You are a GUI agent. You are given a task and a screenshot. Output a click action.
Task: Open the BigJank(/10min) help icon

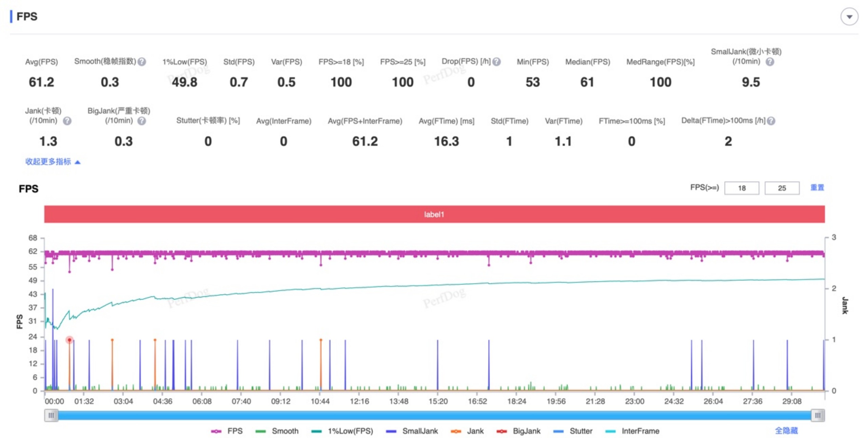click(142, 121)
